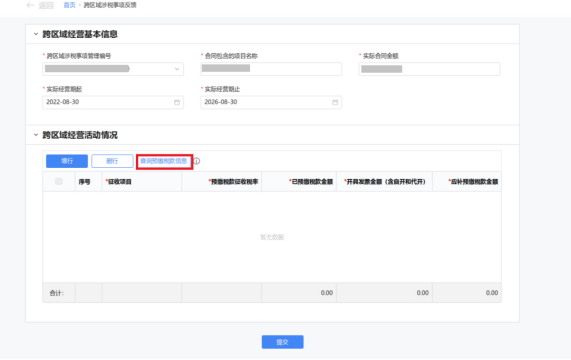The width and height of the screenshot is (571, 360).
Task: Click info icon beside 查询预缴税款信息
Action: (197, 161)
